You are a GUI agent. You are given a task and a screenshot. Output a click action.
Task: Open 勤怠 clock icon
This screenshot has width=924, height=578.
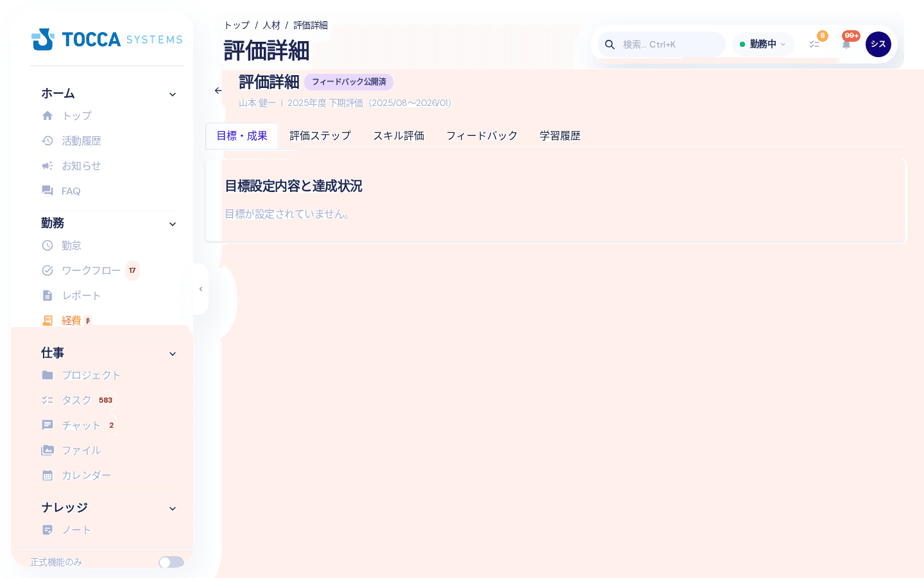point(47,245)
